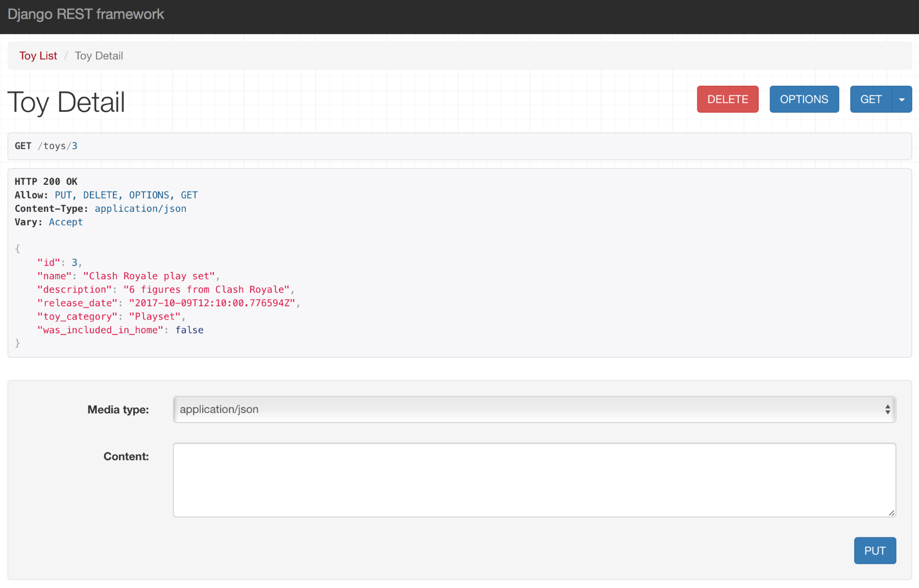Open the Media type select box
Viewport: 919px width, 588px height.
point(531,409)
